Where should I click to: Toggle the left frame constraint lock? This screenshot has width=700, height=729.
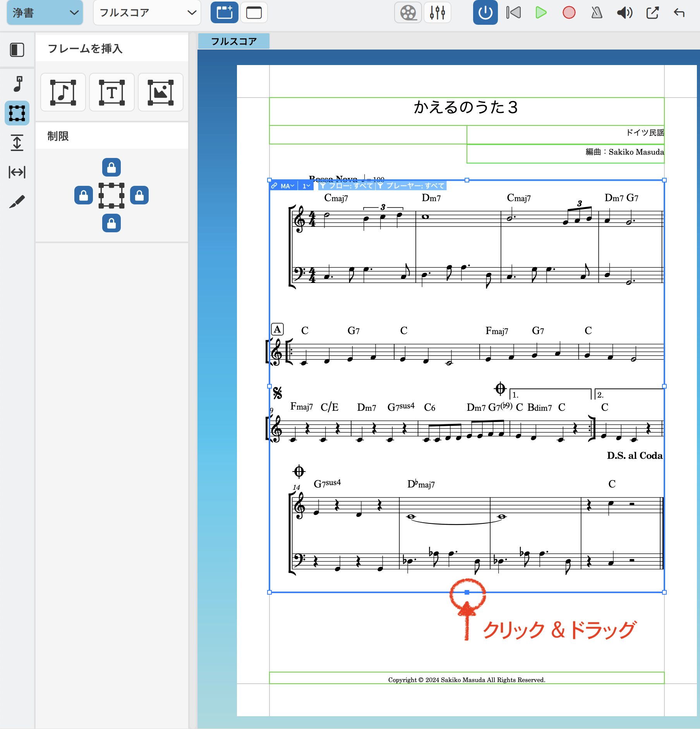(x=84, y=196)
